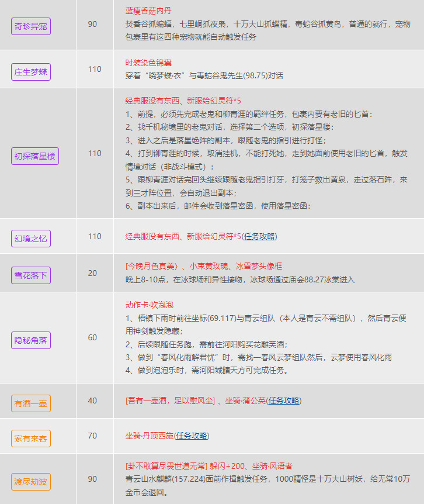424x504 pixels.
Task: Click level 110 in 幻境之忆 row
Action: point(95,237)
